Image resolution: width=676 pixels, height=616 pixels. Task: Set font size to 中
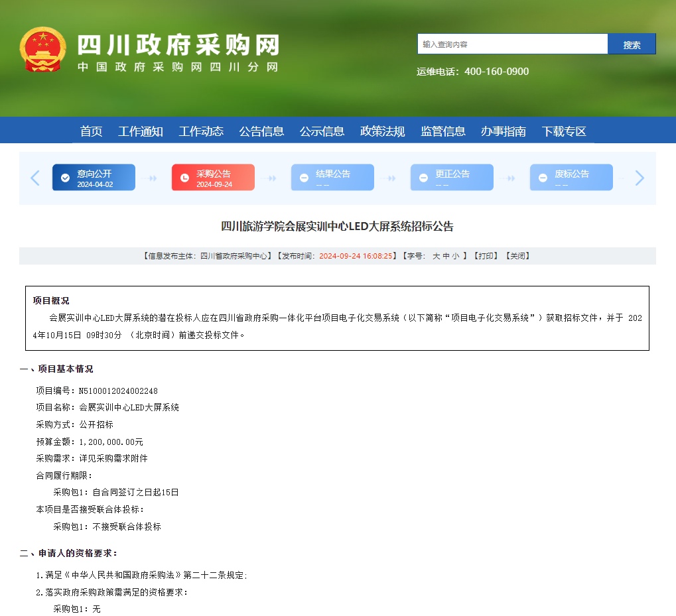point(446,256)
